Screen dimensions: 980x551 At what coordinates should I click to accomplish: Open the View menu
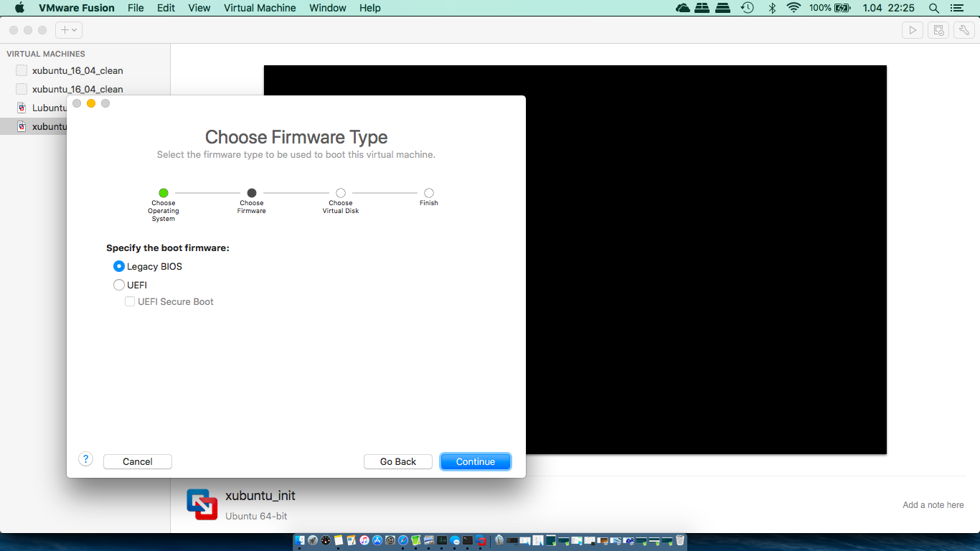(199, 8)
